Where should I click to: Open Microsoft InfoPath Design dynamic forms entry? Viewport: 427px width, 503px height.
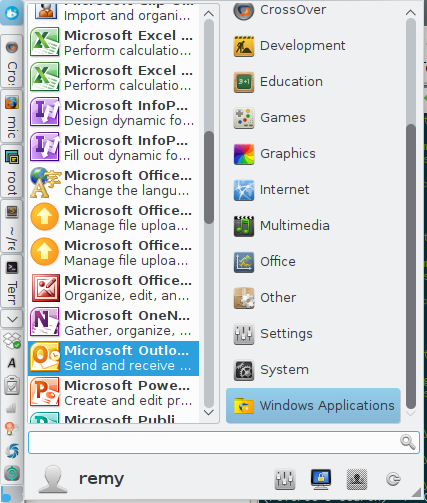(114, 113)
